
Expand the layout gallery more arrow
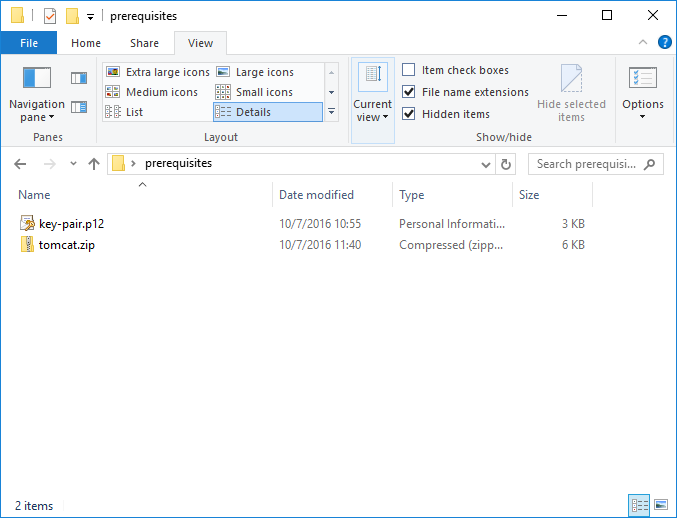pos(332,112)
